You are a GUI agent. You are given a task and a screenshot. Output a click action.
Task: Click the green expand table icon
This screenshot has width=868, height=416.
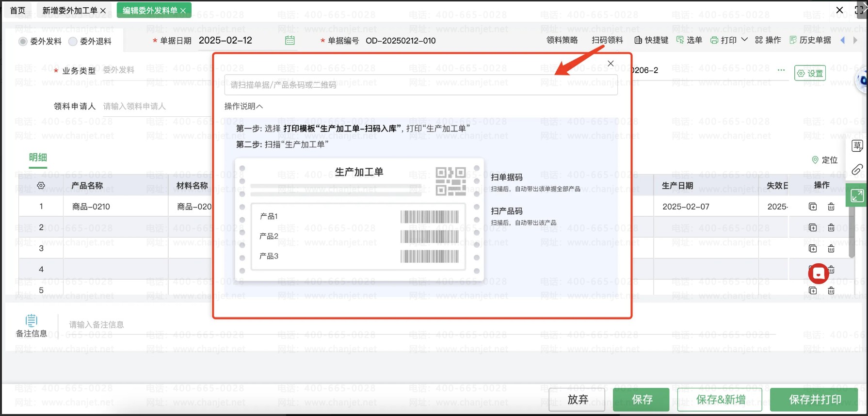click(857, 195)
